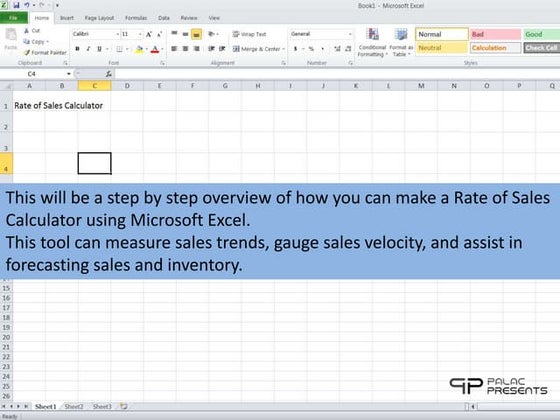Copy the selection
This screenshot has width=560, height=420.
pos(36,41)
